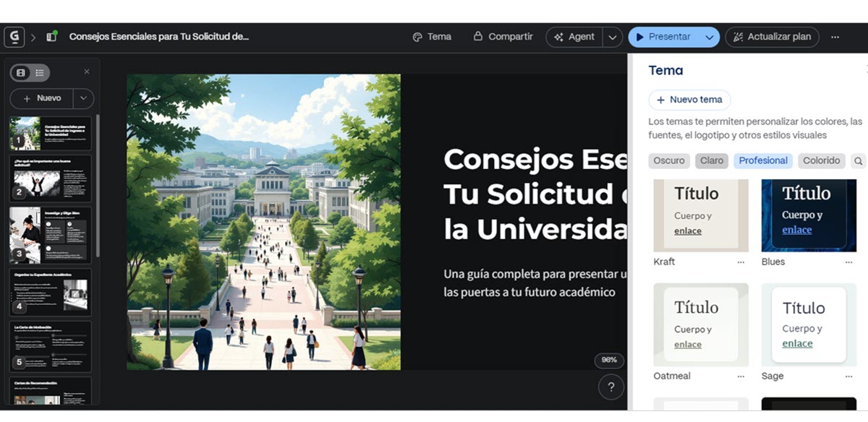Open the Gamma home logo
The width and height of the screenshot is (868, 422).
point(14,37)
